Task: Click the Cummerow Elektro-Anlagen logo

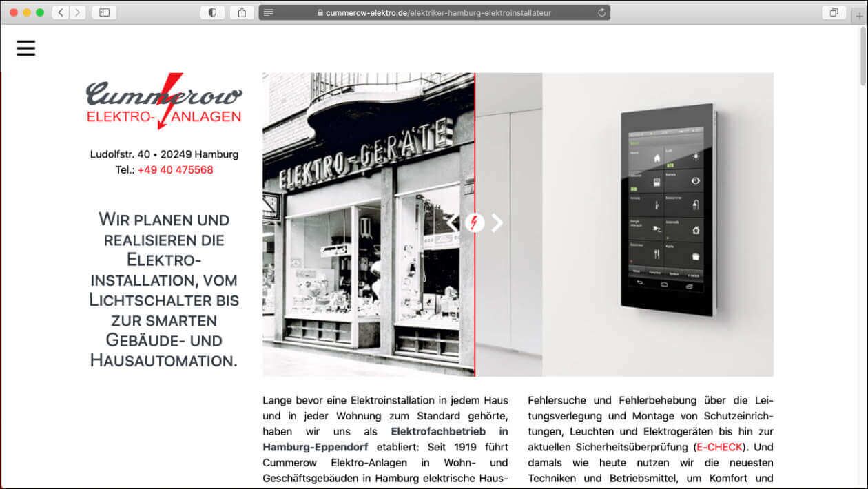Action: tap(164, 102)
